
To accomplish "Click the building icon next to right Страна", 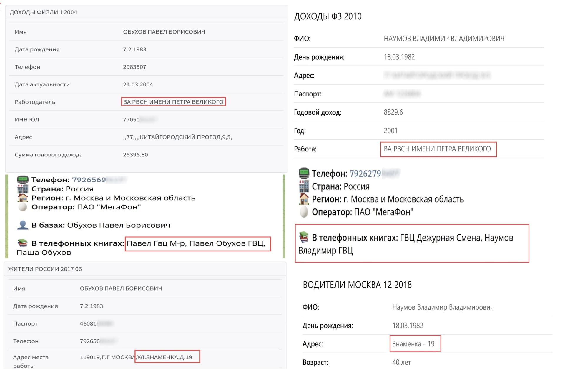I will 304,186.
